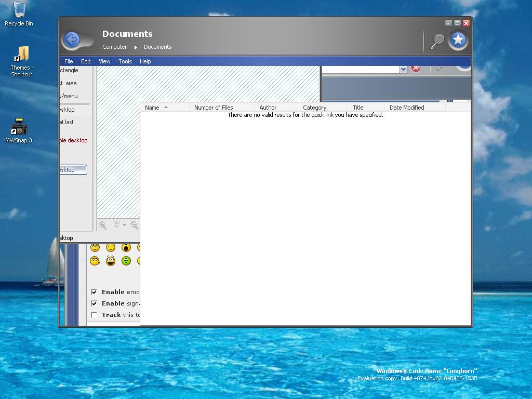Click the zoom-out magnifier icon

coord(135,225)
